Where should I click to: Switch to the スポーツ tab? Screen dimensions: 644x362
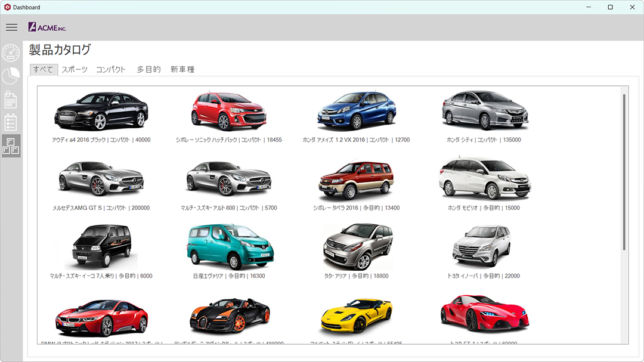click(75, 69)
